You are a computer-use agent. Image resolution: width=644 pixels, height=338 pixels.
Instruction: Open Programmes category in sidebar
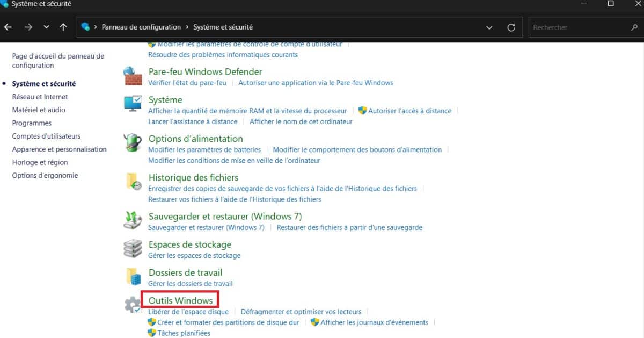(x=32, y=123)
